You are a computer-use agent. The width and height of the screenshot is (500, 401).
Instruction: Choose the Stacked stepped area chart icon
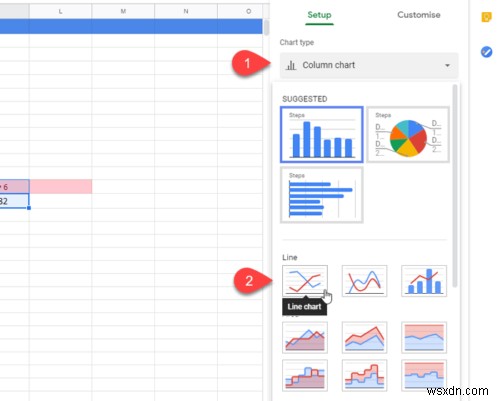[364, 375]
